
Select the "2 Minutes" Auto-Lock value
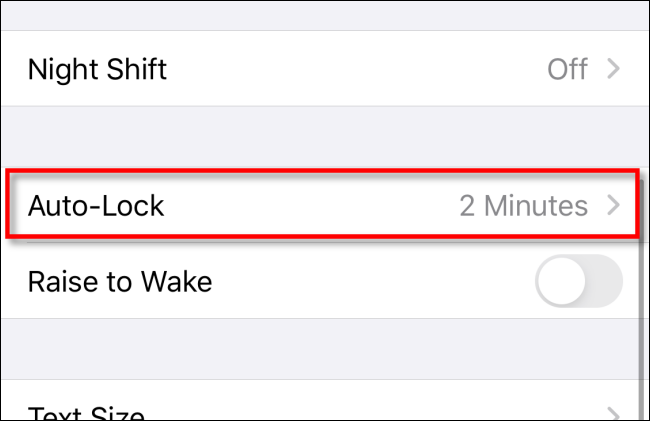point(523,206)
